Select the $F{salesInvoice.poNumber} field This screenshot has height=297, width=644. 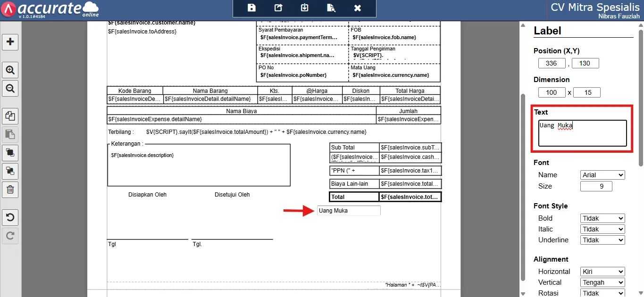(x=293, y=75)
